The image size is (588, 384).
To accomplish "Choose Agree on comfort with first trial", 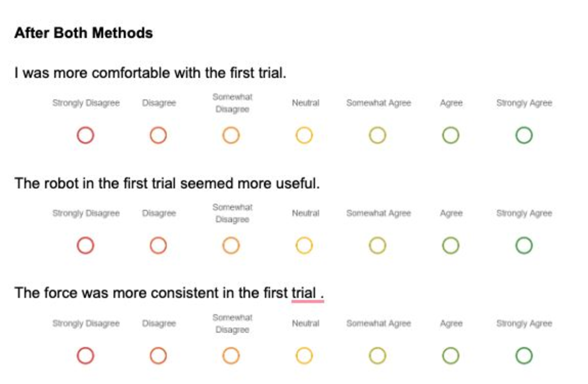I will coord(451,135).
